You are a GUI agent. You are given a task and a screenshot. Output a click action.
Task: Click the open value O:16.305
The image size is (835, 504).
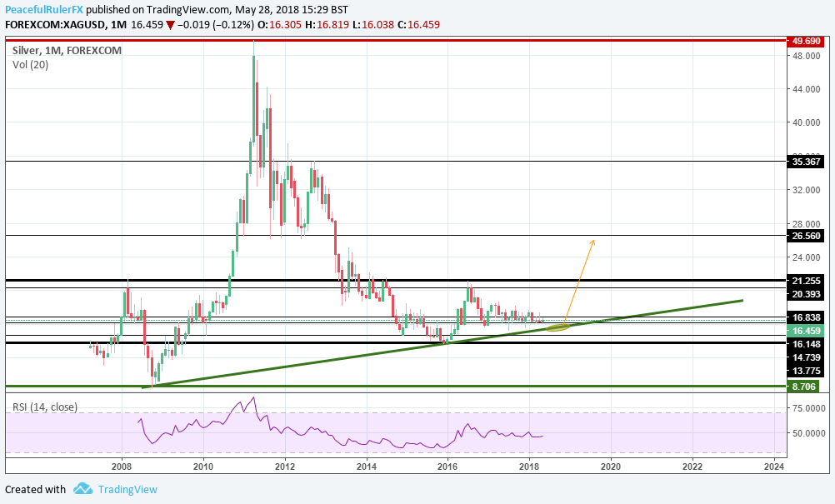click(x=279, y=24)
